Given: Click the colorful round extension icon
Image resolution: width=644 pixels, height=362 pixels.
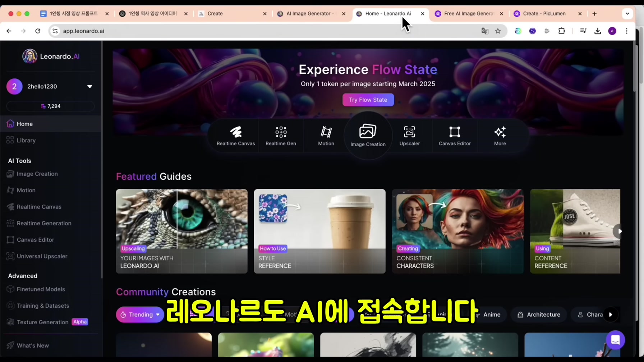Looking at the screenshot, I should click(x=518, y=31).
